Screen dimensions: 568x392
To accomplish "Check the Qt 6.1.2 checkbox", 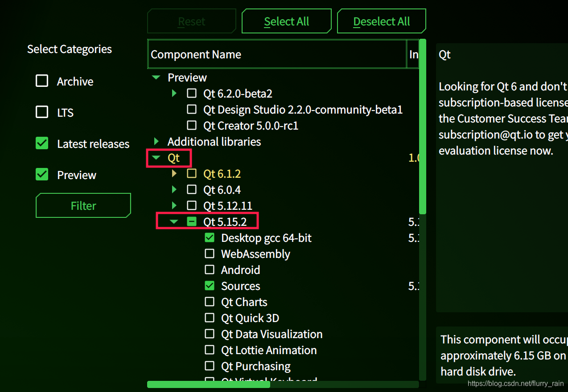I will coord(192,174).
